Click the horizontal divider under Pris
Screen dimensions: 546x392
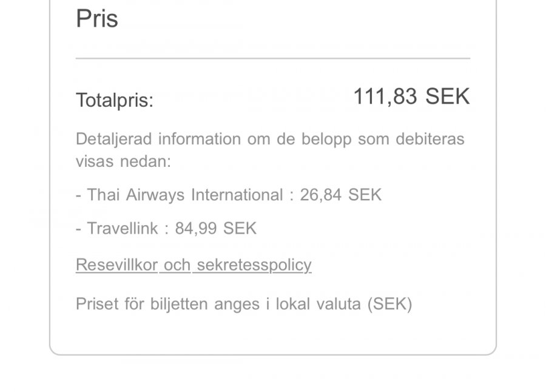[x=273, y=58]
